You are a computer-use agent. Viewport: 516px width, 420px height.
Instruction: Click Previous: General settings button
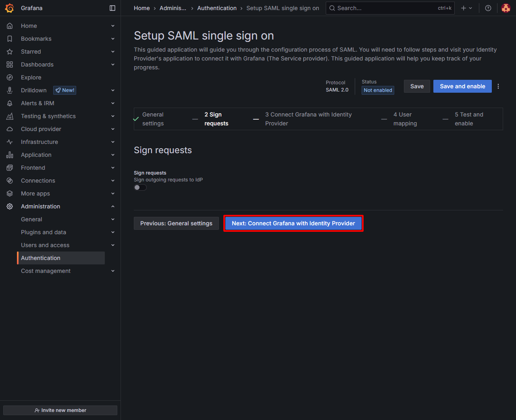[x=176, y=223]
